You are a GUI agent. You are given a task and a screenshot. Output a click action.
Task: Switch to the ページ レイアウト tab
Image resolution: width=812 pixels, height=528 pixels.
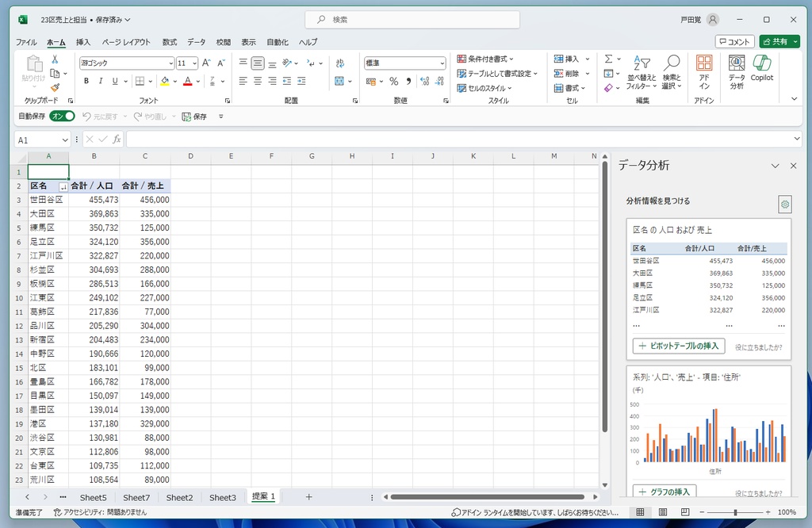click(126, 43)
